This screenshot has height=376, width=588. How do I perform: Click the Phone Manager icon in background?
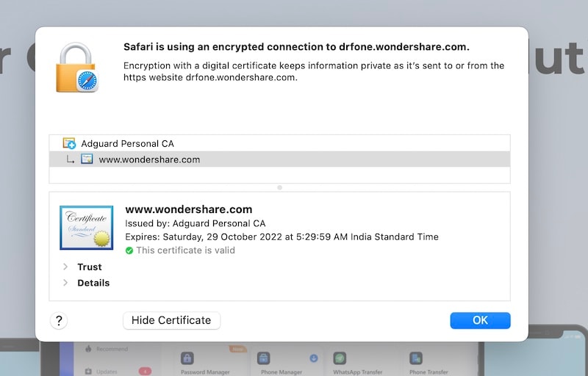(x=263, y=358)
